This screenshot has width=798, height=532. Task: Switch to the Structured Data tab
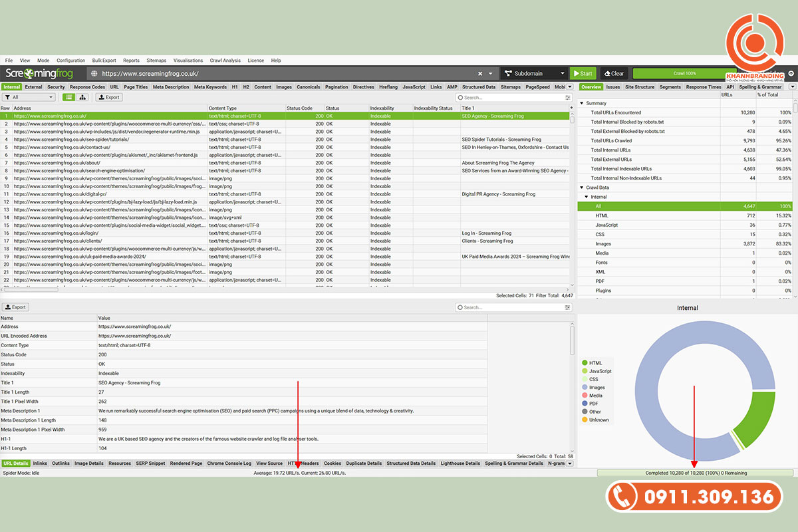[x=479, y=87]
